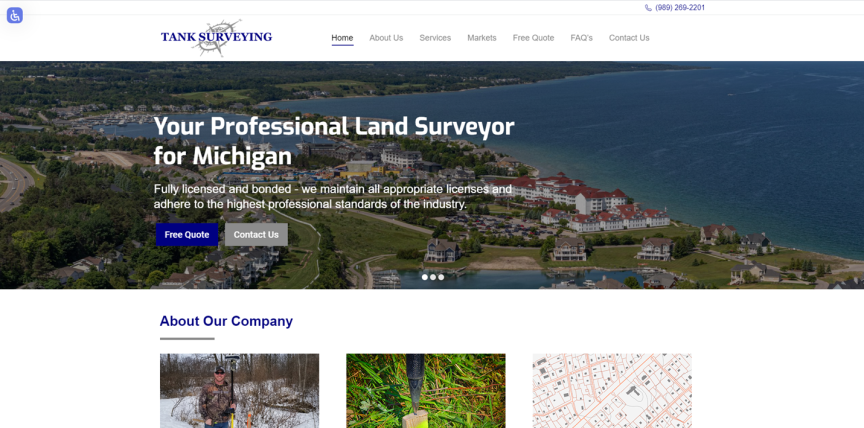The image size is (864, 428).
Task: Open the survey stake in grass photo
Action: tap(425, 390)
